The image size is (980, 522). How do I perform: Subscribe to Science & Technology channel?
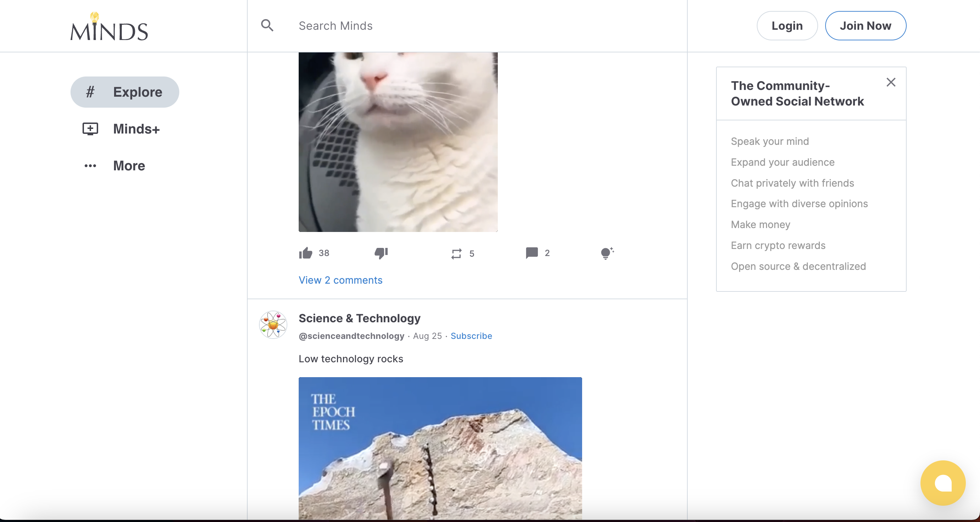(471, 336)
